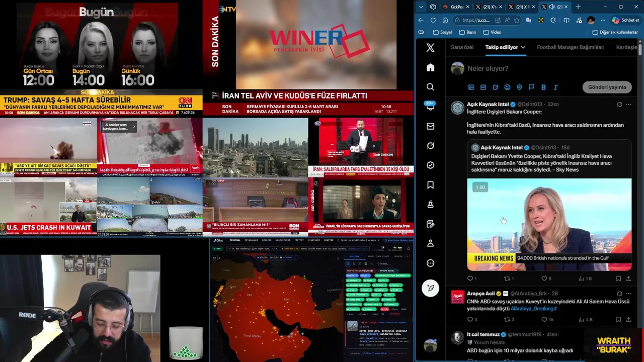Click the round white compose post button
Image resolution: width=644 pixels, height=362 pixels.
pos(430,288)
